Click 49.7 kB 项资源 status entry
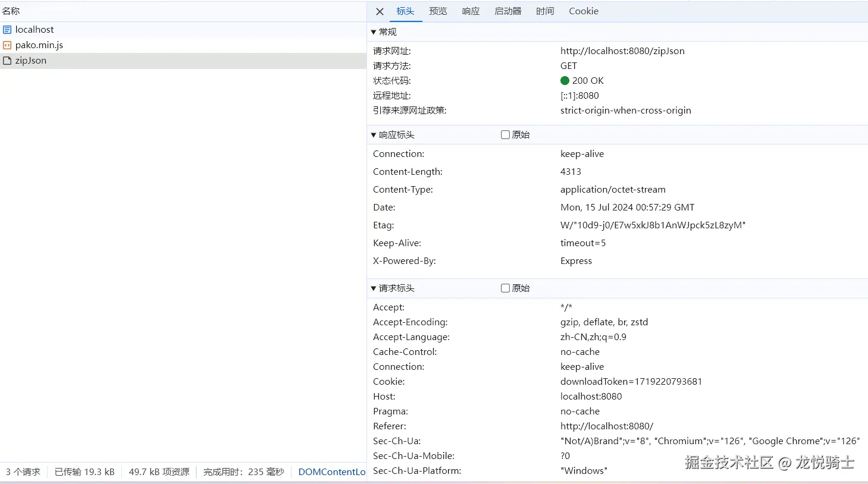This screenshot has width=868, height=484. [159, 472]
